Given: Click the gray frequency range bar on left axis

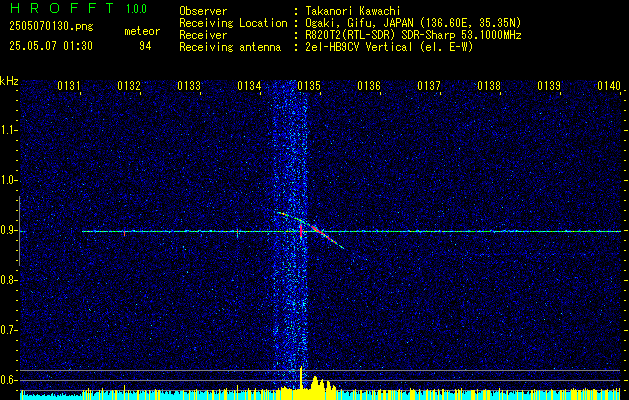Looking at the screenshot, I should pos(19,231).
